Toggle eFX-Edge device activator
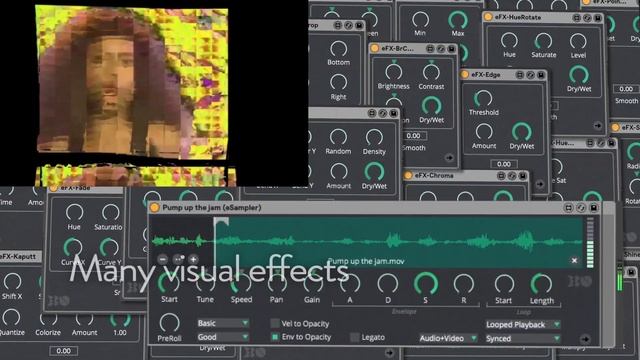Screen dimensions: 640x360 tap(464, 75)
